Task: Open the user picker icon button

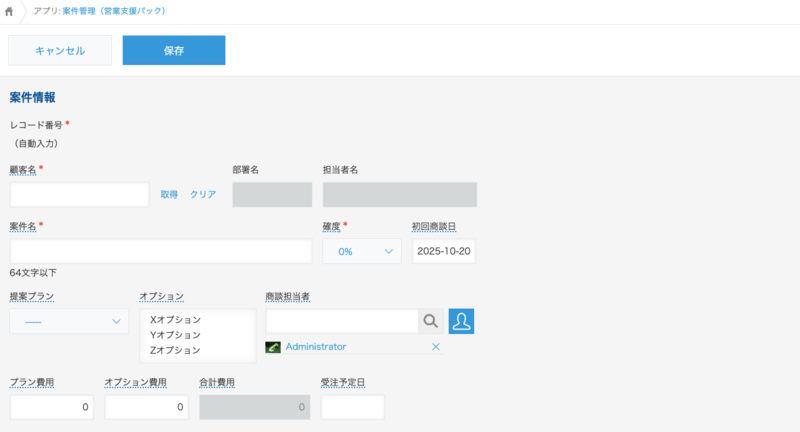Action: (461, 321)
